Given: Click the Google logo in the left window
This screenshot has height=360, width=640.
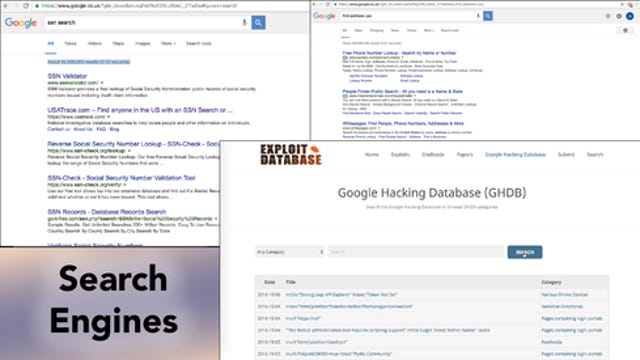Looking at the screenshot, I should click(x=21, y=23).
